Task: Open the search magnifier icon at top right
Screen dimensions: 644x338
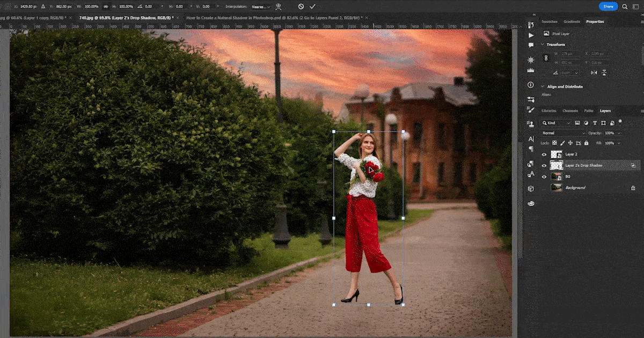Action: (625, 6)
